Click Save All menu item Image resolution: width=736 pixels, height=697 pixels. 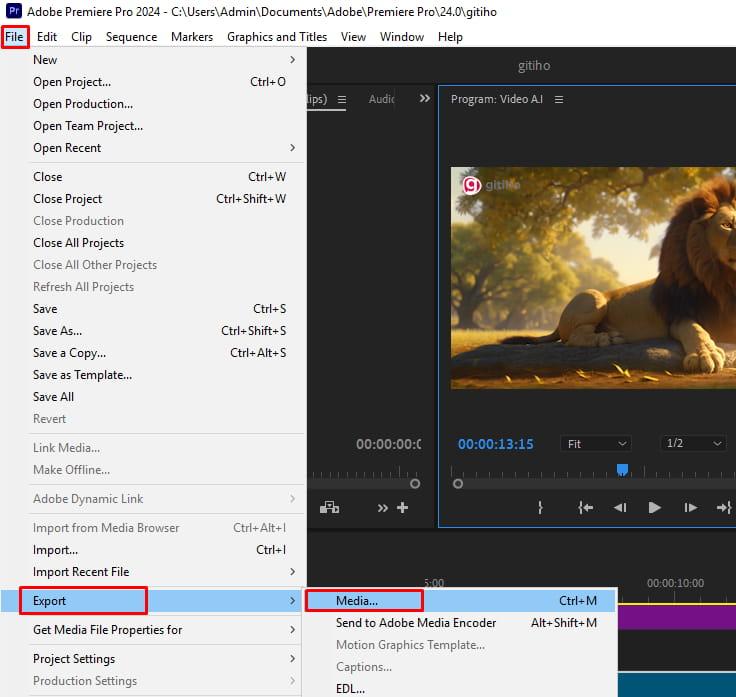click(x=153, y=397)
